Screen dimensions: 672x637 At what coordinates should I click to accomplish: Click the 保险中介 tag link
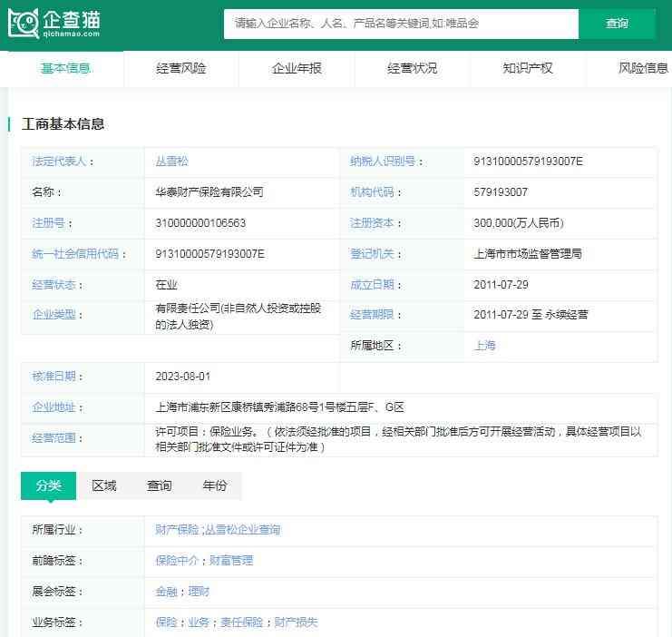point(178,561)
